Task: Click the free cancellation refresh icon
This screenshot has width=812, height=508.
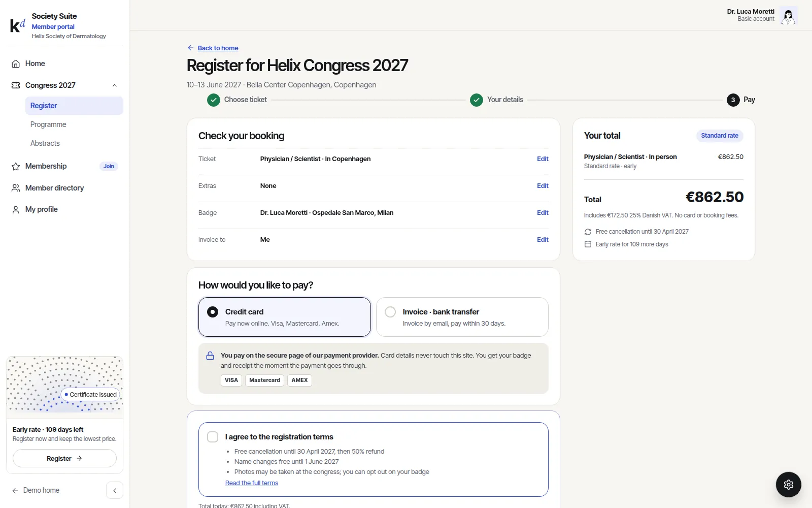Action: point(588,232)
